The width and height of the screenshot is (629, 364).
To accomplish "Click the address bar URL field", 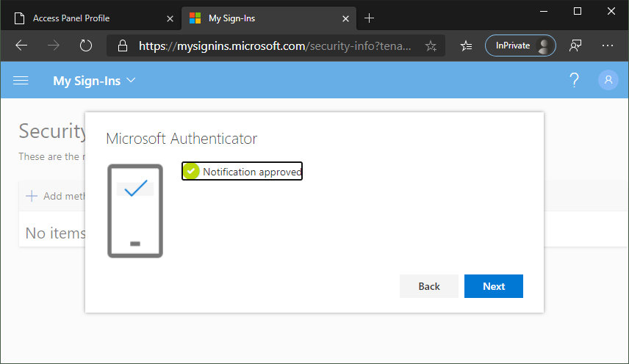I will (275, 45).
